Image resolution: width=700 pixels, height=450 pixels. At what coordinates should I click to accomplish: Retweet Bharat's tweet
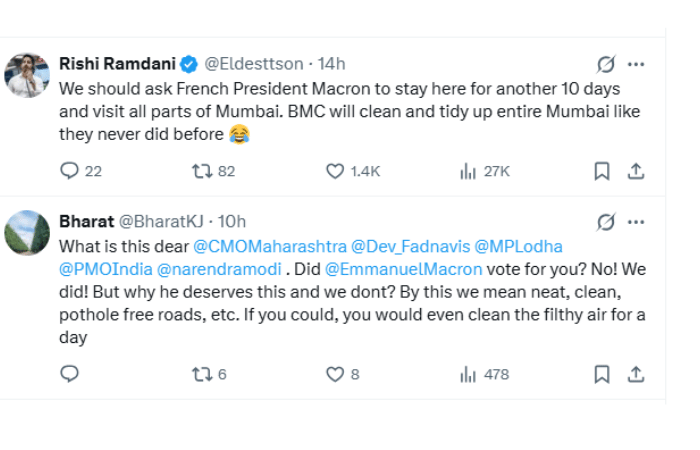[202, 374]
